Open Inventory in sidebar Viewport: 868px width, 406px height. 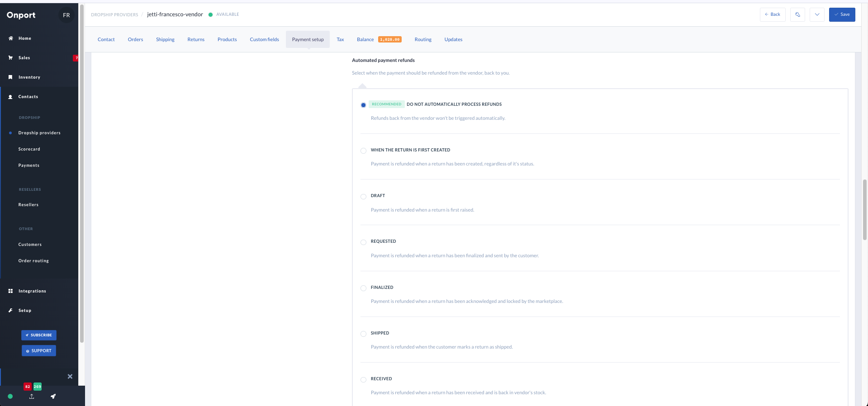(29, 77)
